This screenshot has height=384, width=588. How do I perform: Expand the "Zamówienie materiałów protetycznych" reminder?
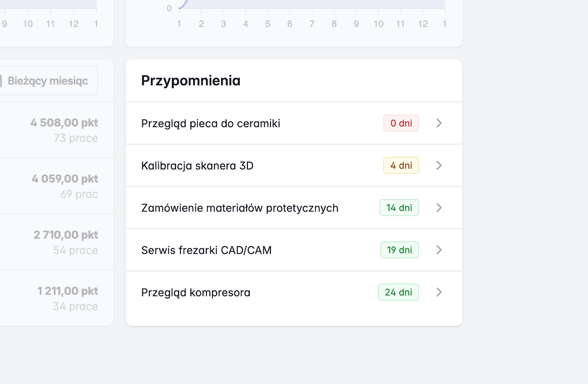click(438, 207)
